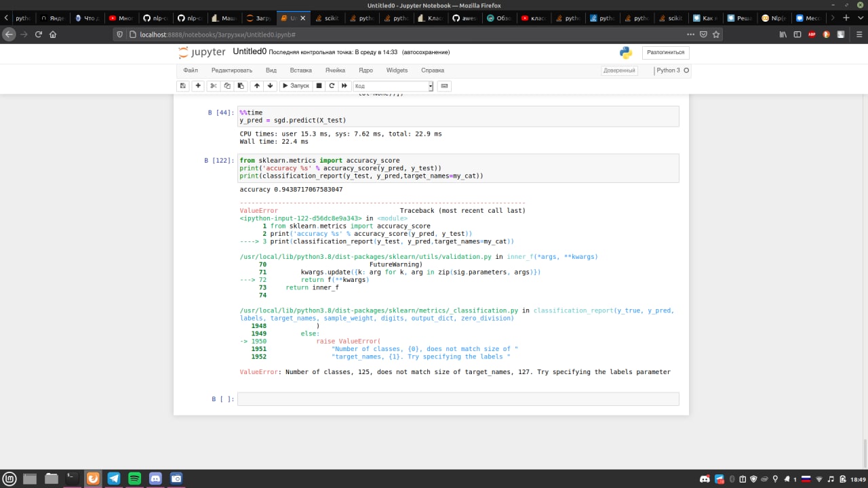Open the cell type dropdown 'Код'
Image resolution: width=868 pixels, height=488 pixels.
tap(393, 86)
